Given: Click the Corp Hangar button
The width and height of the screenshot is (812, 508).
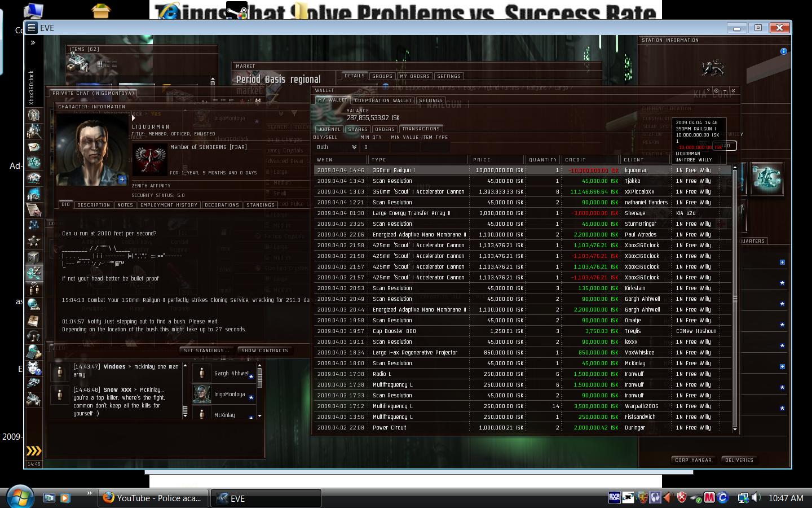Looking at the screenshot, I should 693,460.
